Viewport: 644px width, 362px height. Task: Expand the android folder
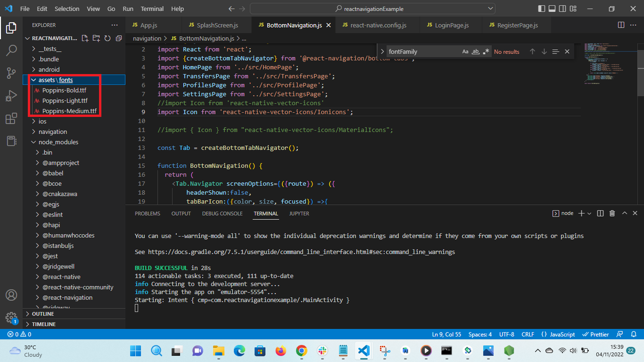point(49,69)
